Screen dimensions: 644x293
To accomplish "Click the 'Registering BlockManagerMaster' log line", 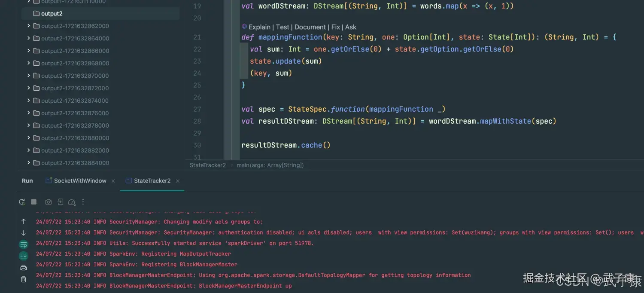I will point(137,265).
